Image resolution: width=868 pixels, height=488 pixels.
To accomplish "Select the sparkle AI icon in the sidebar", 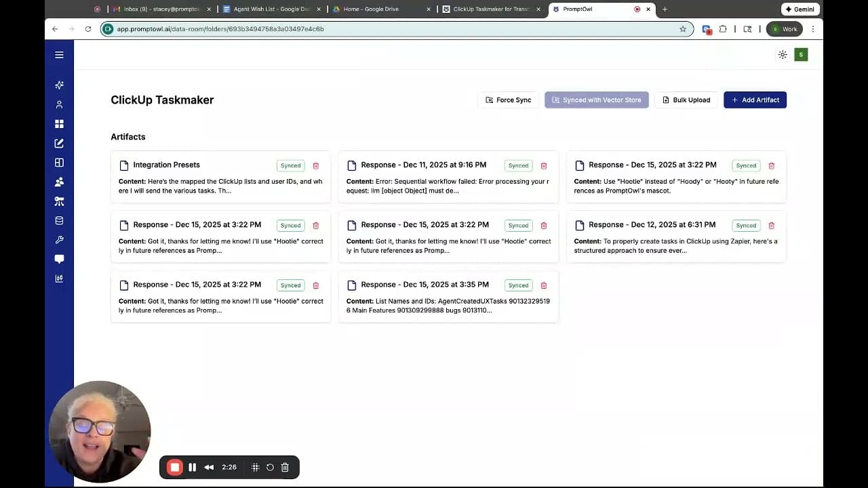I will [x=59, y=85].
